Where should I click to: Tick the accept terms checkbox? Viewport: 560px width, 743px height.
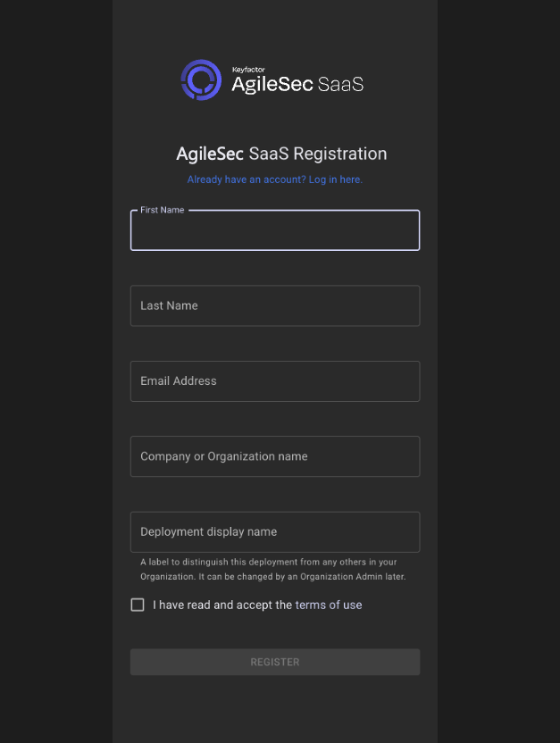(x=138, y=605)
